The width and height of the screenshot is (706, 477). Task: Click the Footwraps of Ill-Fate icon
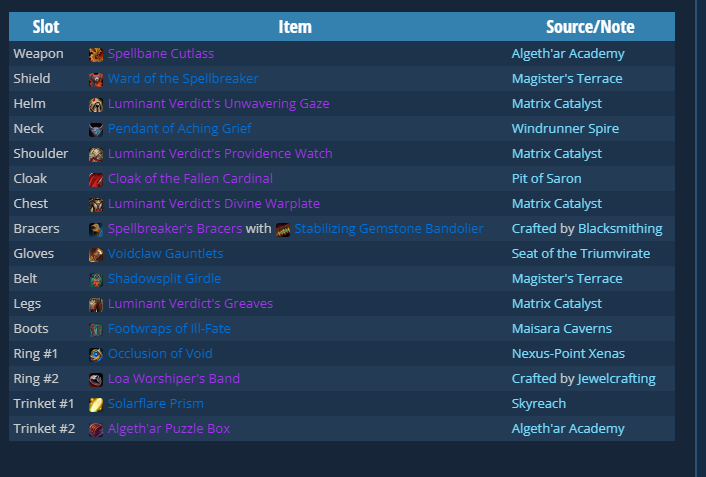click(x=95, y=330)
